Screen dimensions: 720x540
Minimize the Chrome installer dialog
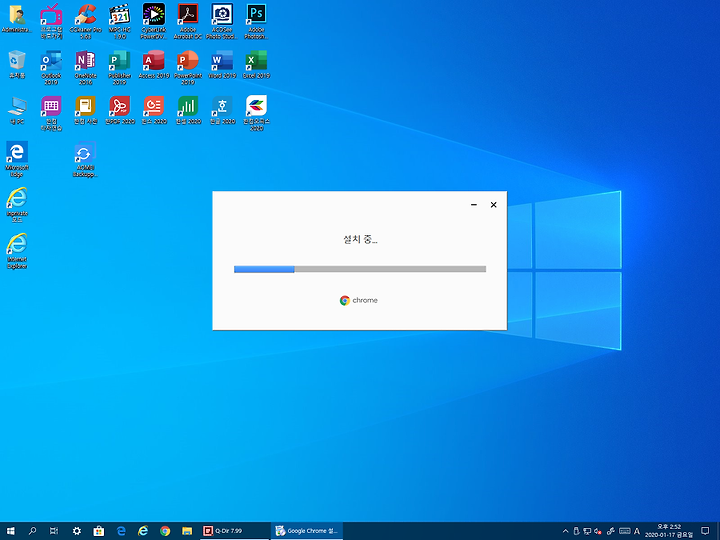(474, 205)
